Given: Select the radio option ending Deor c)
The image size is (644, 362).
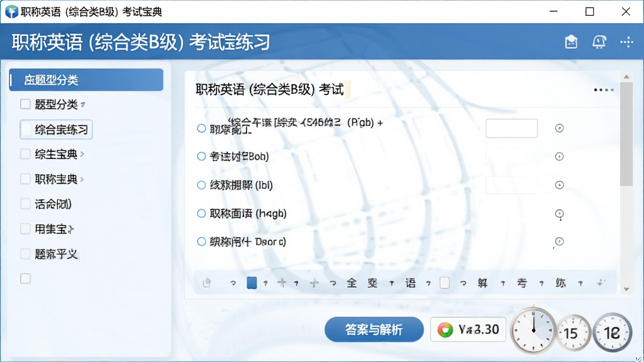Looking at the screenshot, I should coord(201,242).
